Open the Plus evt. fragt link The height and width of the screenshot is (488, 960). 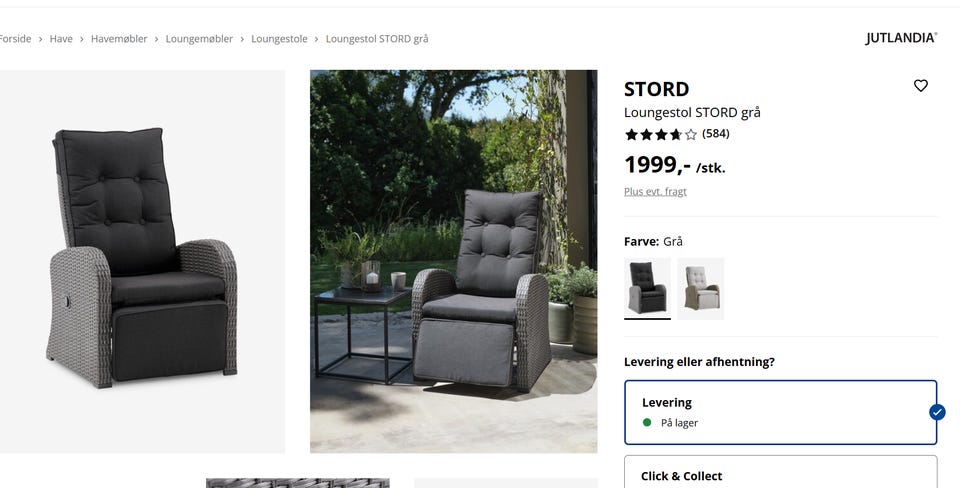(655, 192)
